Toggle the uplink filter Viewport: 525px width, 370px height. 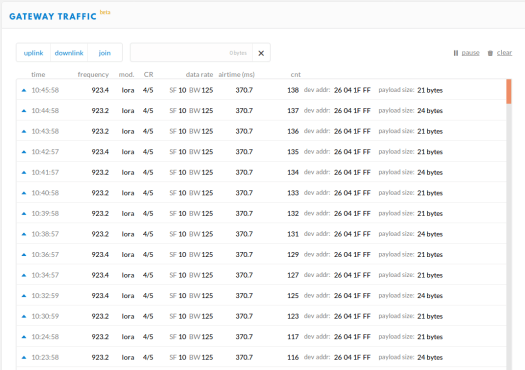point(33,53)
